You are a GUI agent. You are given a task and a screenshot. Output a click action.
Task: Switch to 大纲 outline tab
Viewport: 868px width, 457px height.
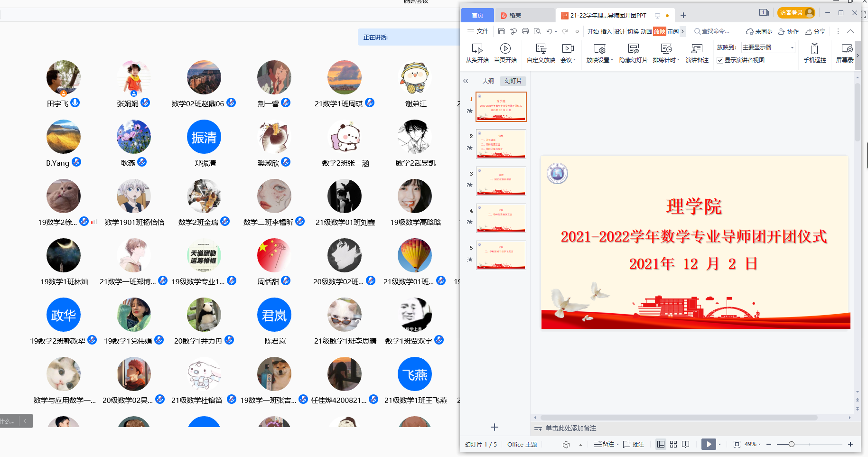pos(488,81)
